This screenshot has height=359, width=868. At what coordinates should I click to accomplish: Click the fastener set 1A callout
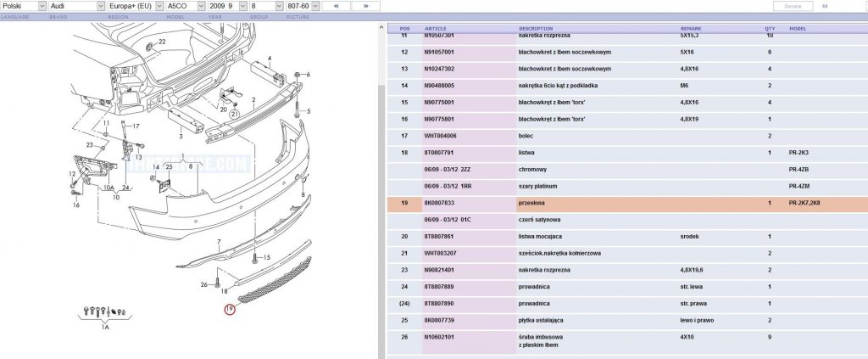(104, 328)
